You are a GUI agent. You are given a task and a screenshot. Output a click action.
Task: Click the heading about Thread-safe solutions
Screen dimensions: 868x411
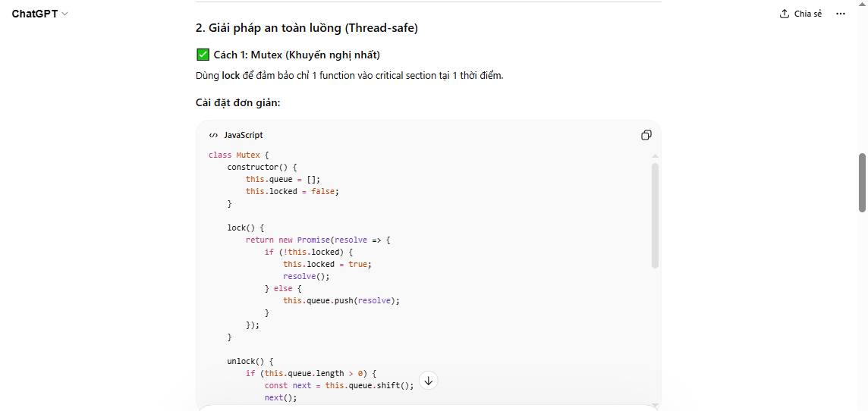pos(307,28)
